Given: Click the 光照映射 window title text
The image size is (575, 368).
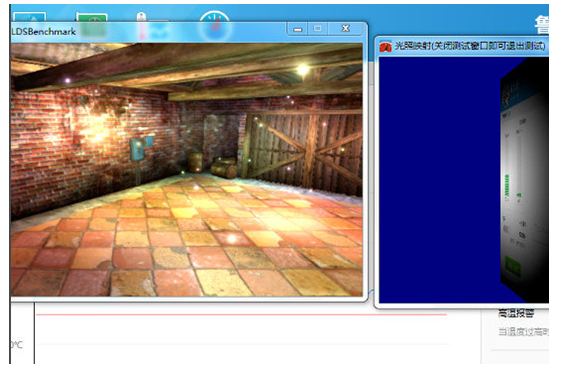Looking at the screenshot, I should pyautogui.click(x=470, y=46).
